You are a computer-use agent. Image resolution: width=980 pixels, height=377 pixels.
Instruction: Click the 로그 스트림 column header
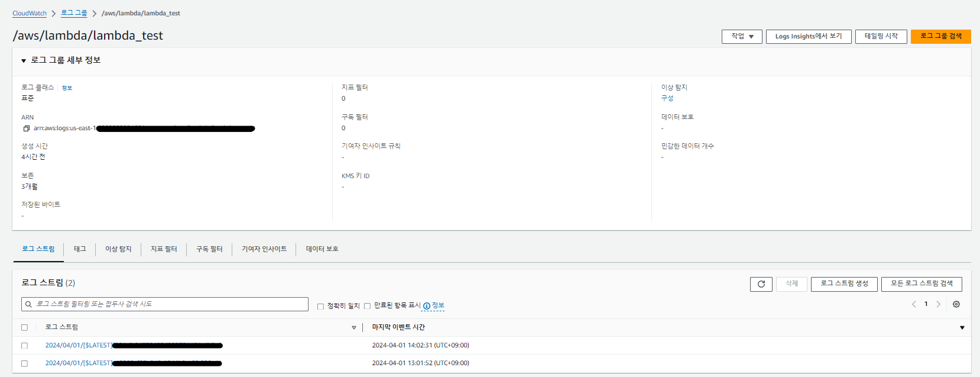tap(61, 327)
